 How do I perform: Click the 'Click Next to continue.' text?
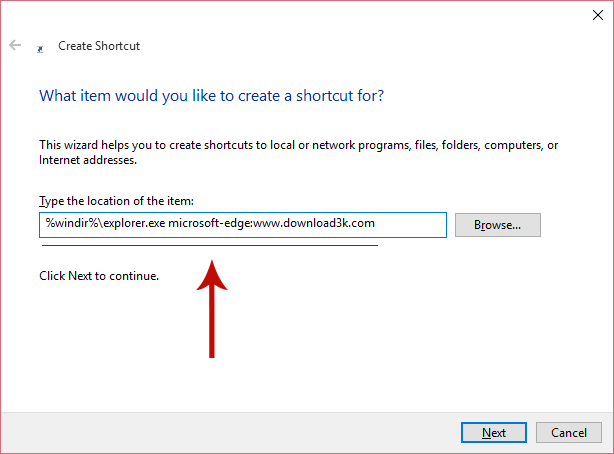pos(99,276)
